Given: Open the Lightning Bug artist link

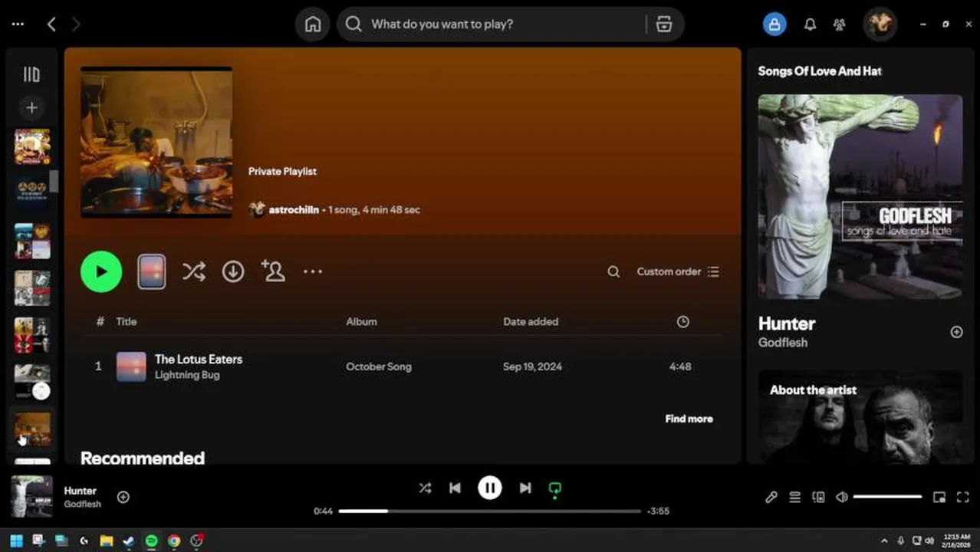Looking at the screenshot, I should pos(187,375).
